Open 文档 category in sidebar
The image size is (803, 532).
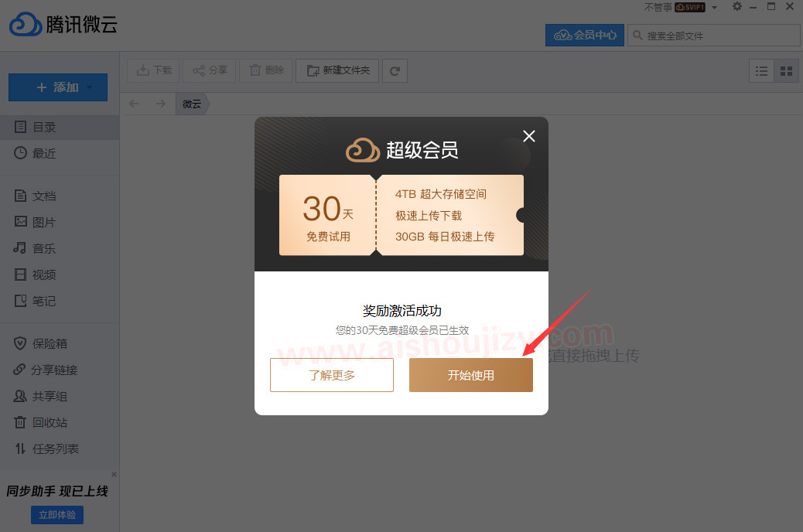coord(60,196)
